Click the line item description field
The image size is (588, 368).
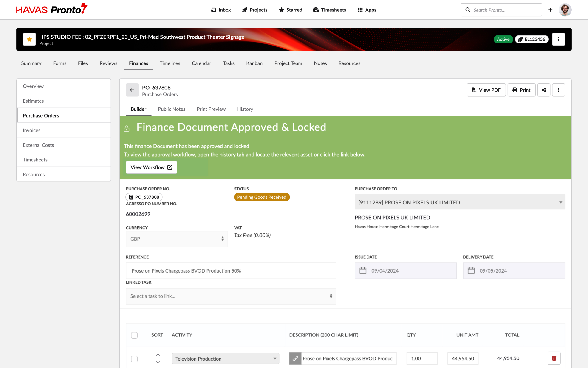(x=349, y=359)
